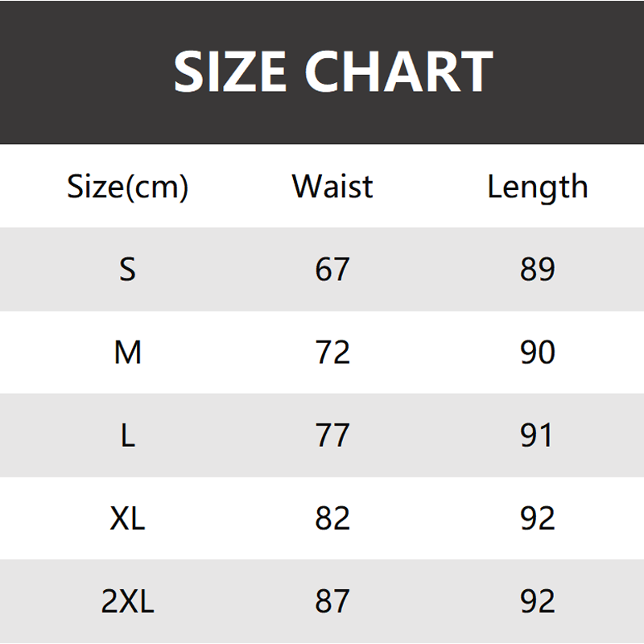This screenshot has width=644, height=644.
Task: Select the Size(cm) column header
Action: 127,188
